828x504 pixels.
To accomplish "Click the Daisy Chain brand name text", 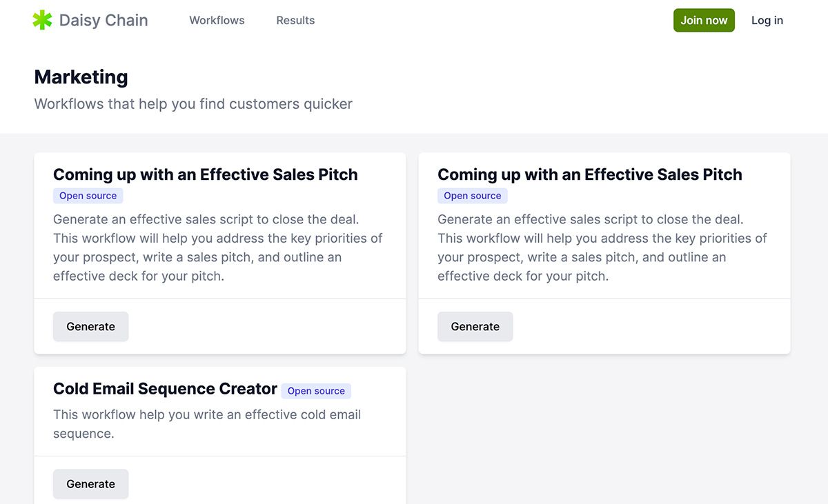I will point(103,20).
